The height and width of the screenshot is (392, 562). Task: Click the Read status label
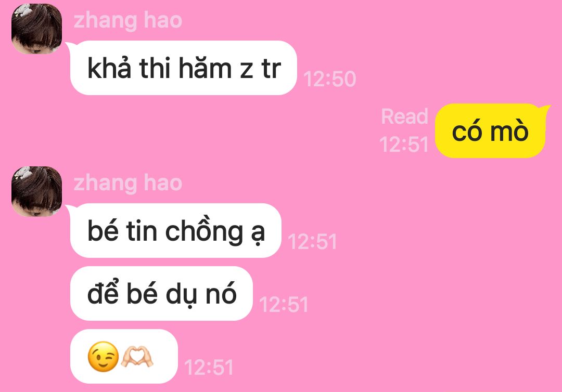click(405, 116)
